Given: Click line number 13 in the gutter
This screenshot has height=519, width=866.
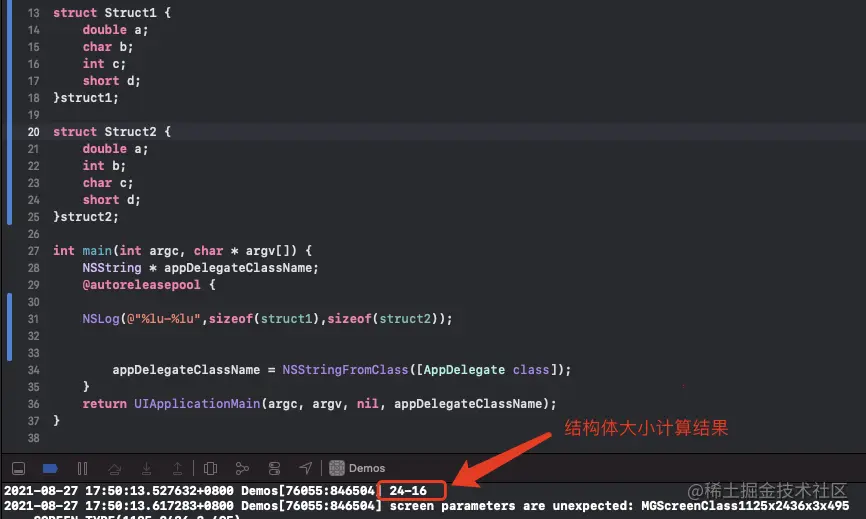Looking at the screenshot, I should [34, 13].
